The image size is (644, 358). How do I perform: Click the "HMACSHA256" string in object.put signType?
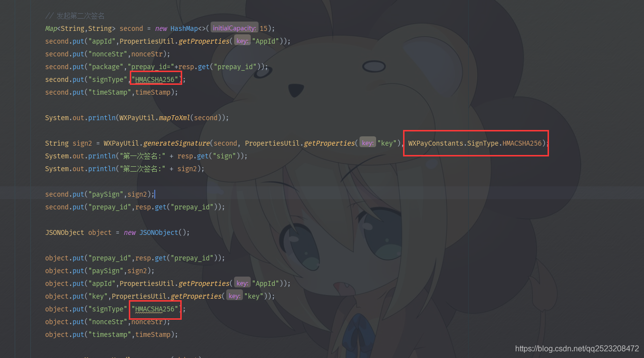156,309
